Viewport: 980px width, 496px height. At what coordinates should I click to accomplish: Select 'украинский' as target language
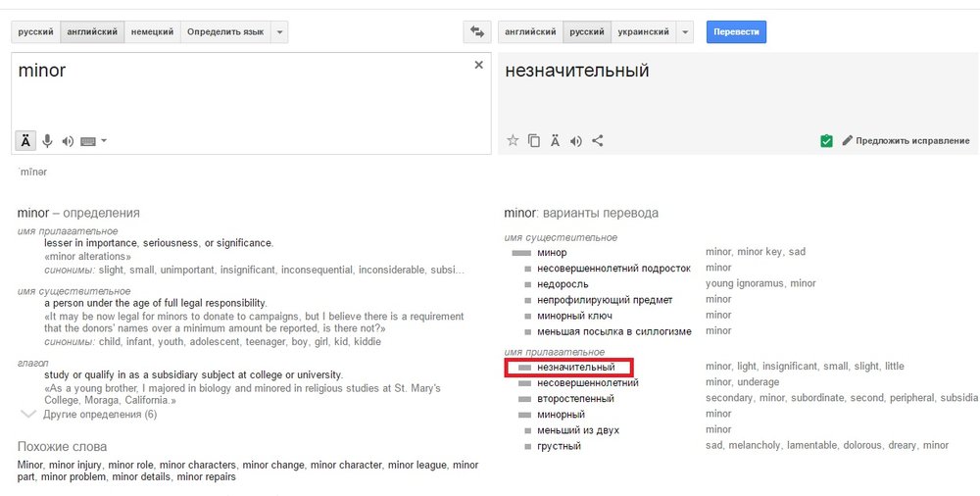644,32
